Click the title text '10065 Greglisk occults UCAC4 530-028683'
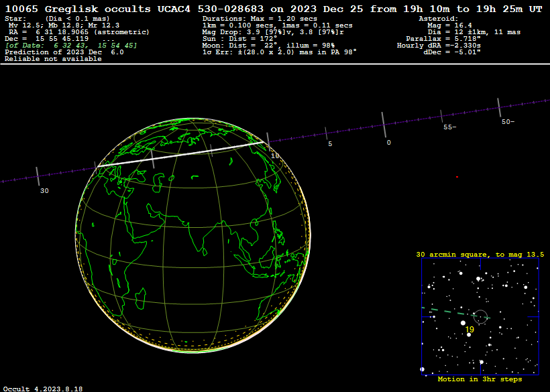The image size is (550, 392). [134, 9]
